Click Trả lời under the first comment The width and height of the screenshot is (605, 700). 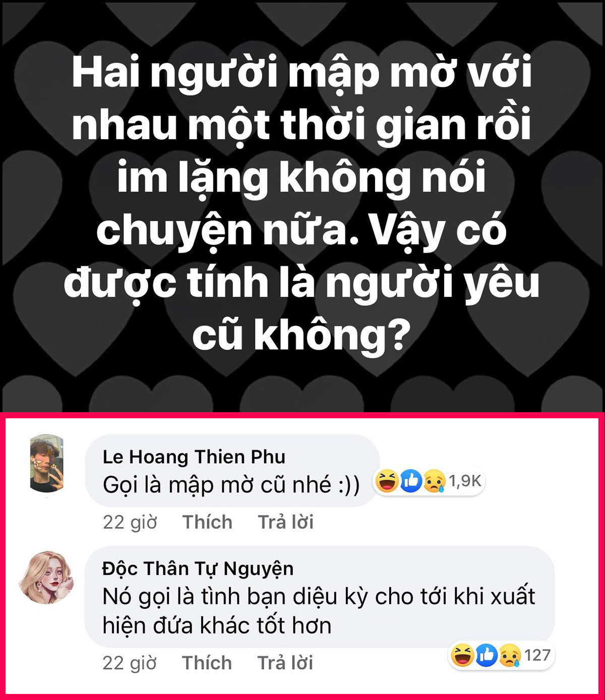pos(286,522)
